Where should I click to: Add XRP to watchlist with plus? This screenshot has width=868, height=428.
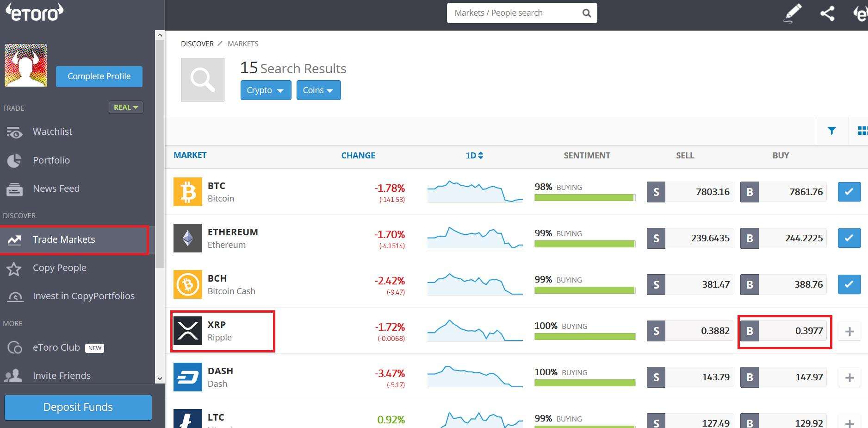[x=849, y=331]
